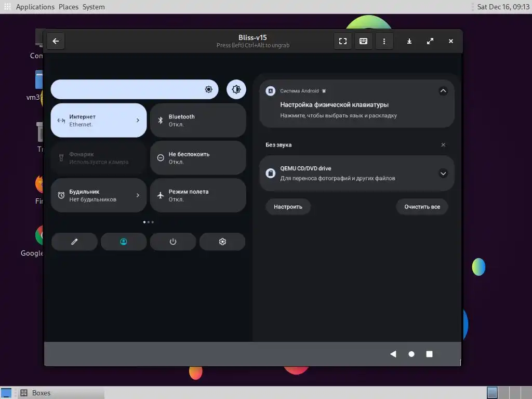Tap the Android home circle button
The image size is (532, 399).
tap(411, 354)
